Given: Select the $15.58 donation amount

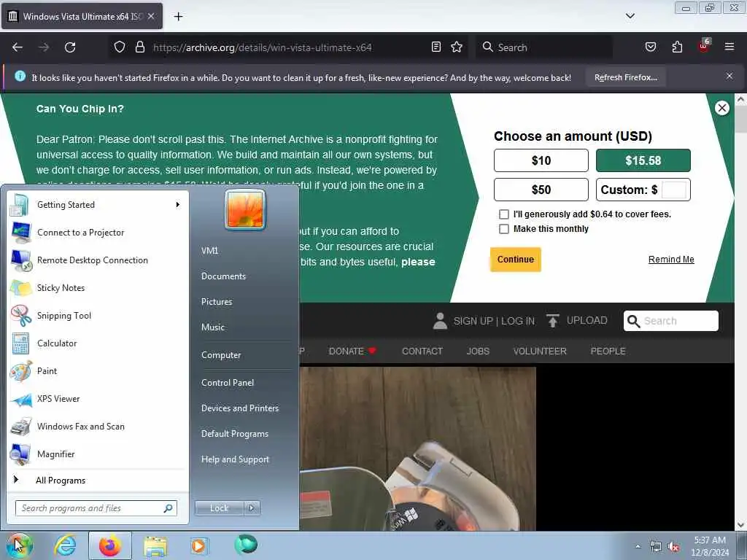Looking at the screenshot, I should [x=643, y=160].
